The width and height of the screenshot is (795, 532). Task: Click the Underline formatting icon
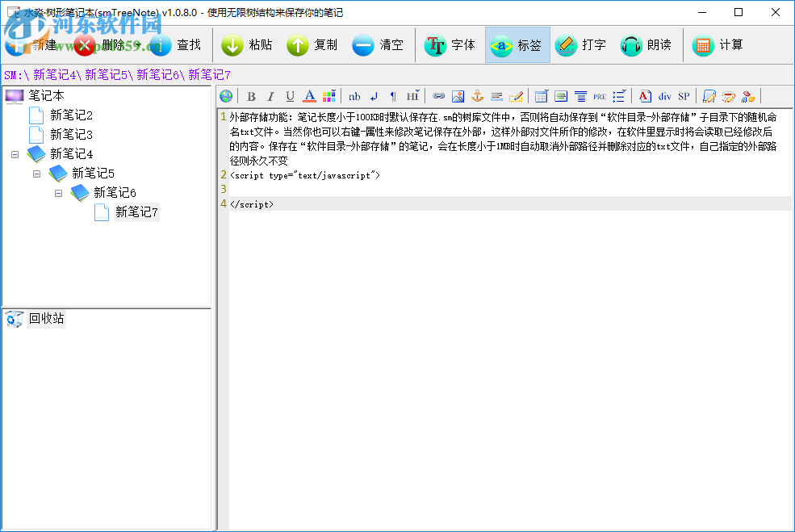tap(290, 96)
